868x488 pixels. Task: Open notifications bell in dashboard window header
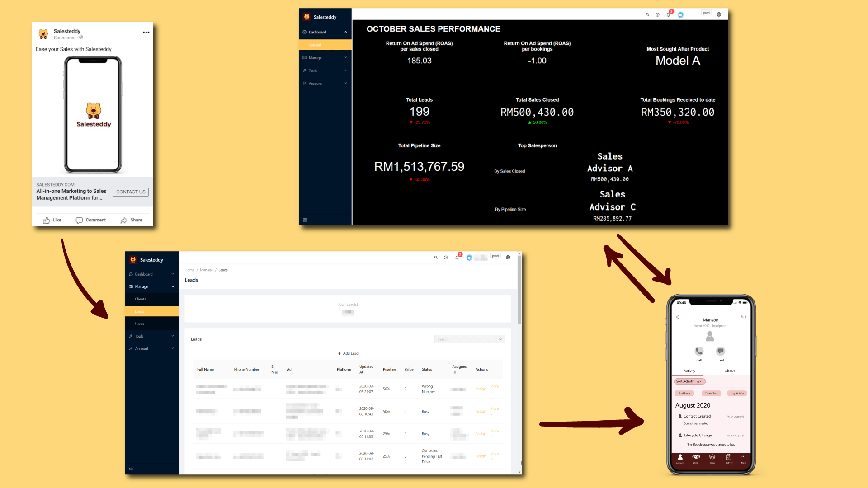(668, 14)
